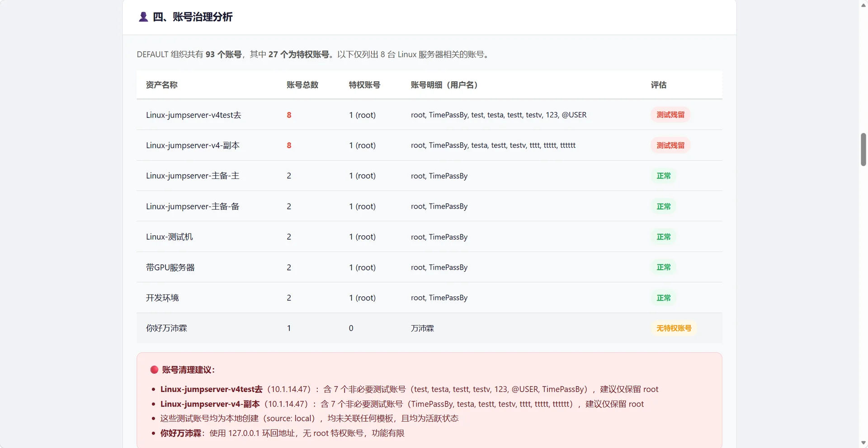Click the 特权账号 column header
This screenshot has width=868, height=448.
coord(364,85)
